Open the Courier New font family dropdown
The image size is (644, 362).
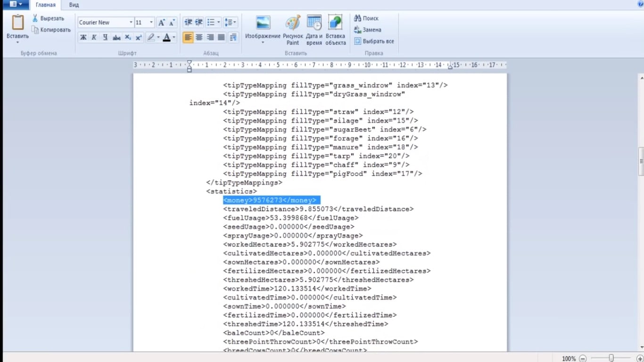[131, 23]
